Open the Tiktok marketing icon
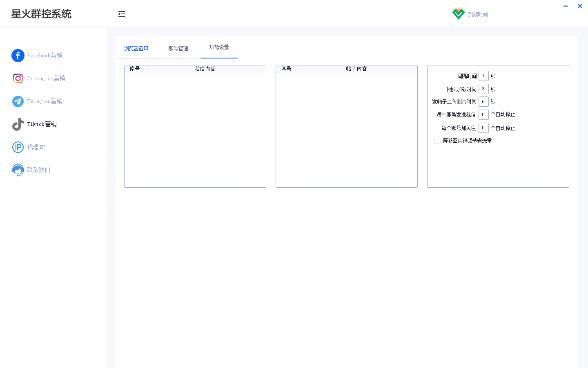The width and height of the screenshot is (588, 368). click(x=18, y=124)
